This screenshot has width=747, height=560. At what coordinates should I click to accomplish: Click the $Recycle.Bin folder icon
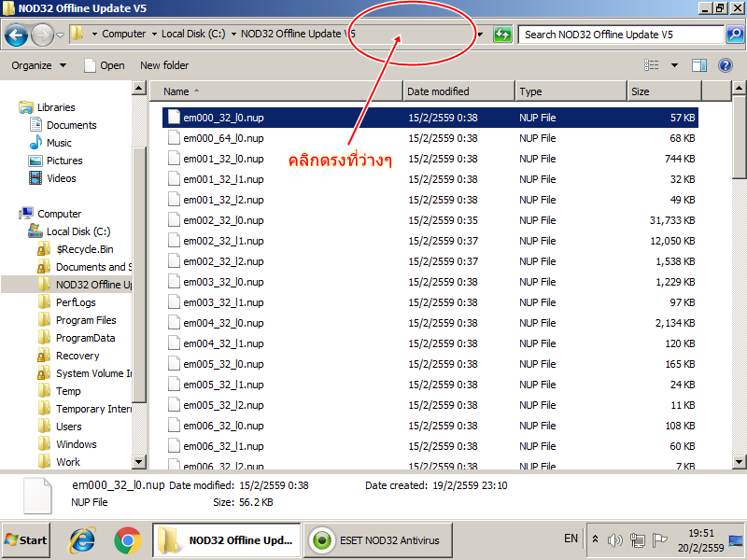tap(44, 249)
